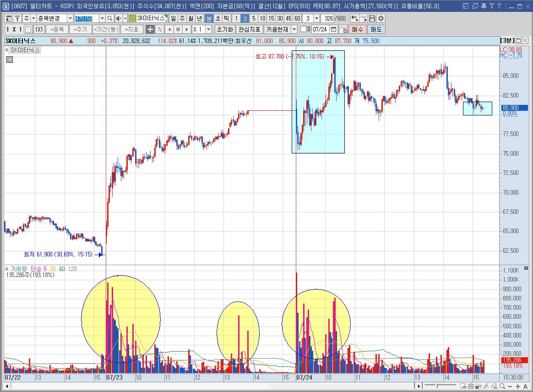Select the 5 minute interval tab

(254, 18)
